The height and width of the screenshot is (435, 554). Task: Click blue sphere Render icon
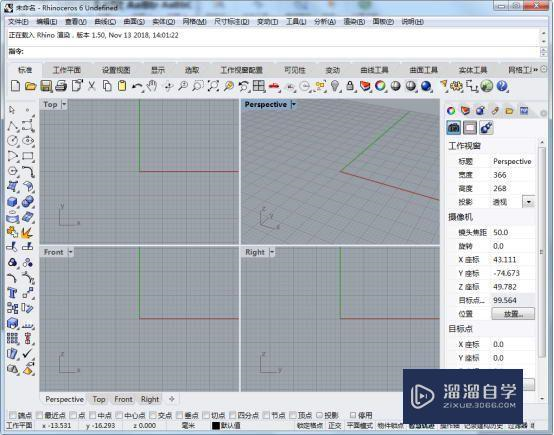426,86
